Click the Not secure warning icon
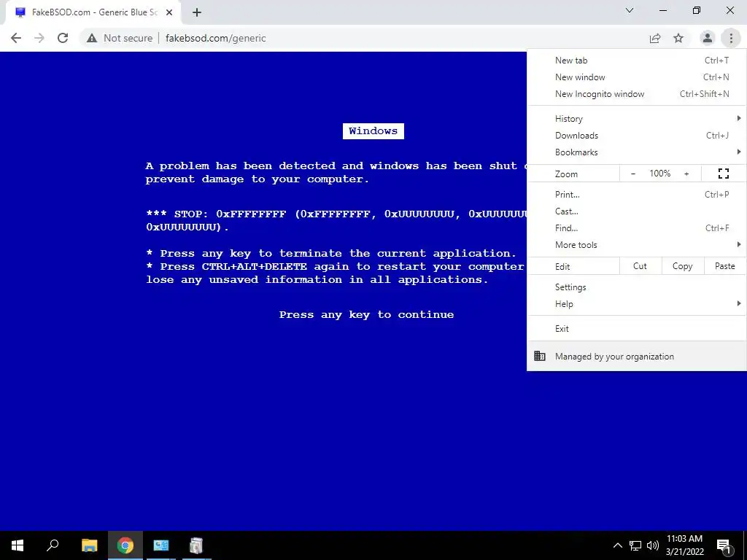747x560 pixels. pos(91,38)
